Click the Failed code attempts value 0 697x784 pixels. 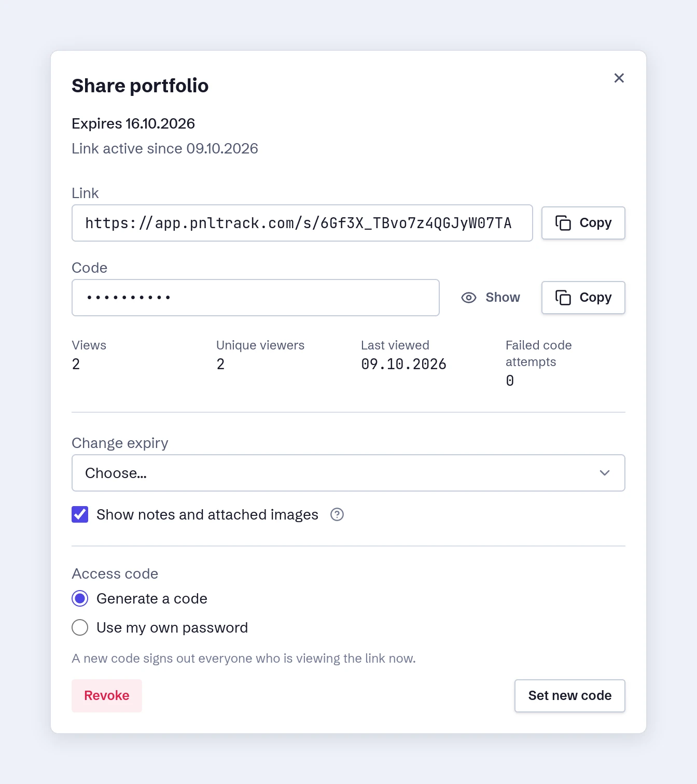pos(510,381)
